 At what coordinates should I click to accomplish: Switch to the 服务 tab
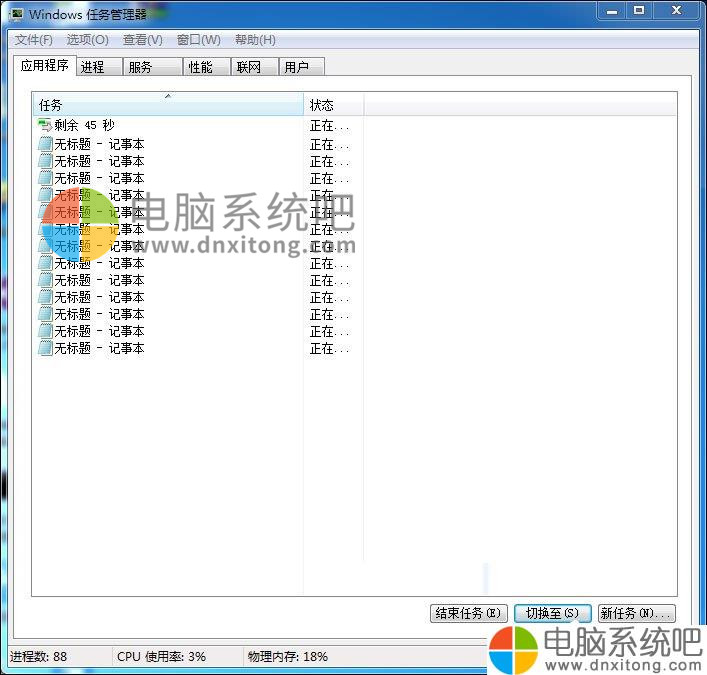(x=153, y=67)
